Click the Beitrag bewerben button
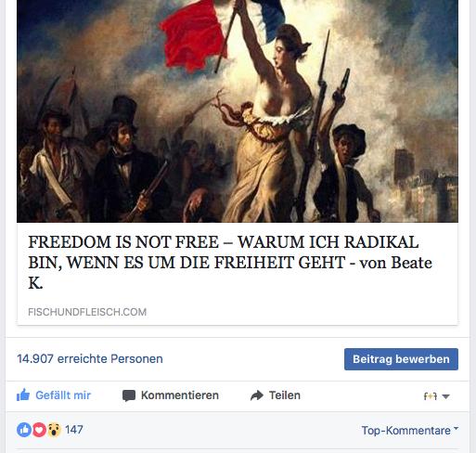The image size is (476, 453). click(x=401, y=359)
